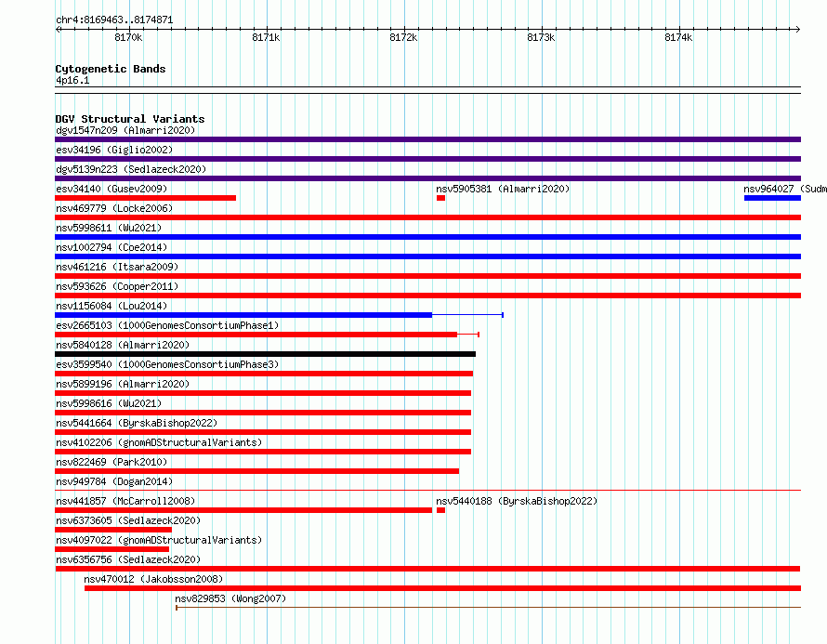The image size is (827, 644).
Task: Click the black nsv5840128 feature bar
Action: tap(266, 354)
